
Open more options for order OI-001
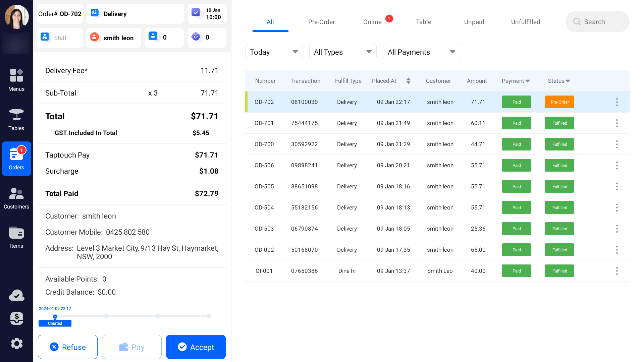tap(617, 271)
